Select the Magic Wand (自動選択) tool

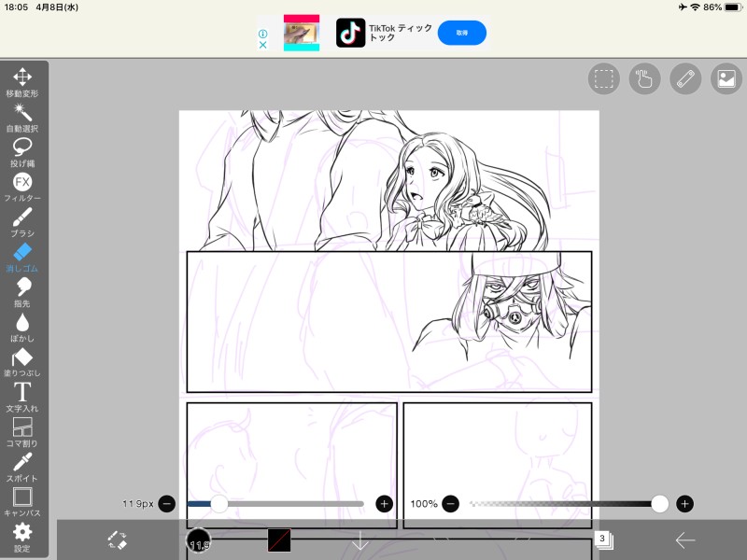[x=22, y=118]
